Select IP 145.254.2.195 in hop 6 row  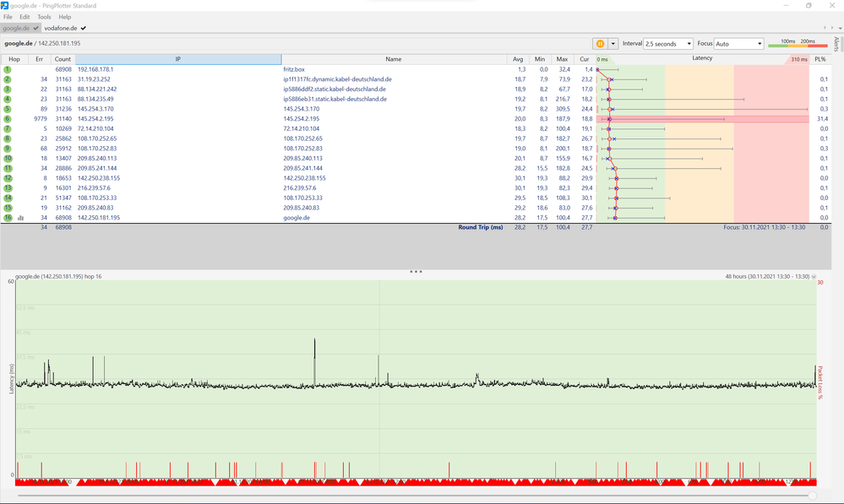[x=95, y=119]
